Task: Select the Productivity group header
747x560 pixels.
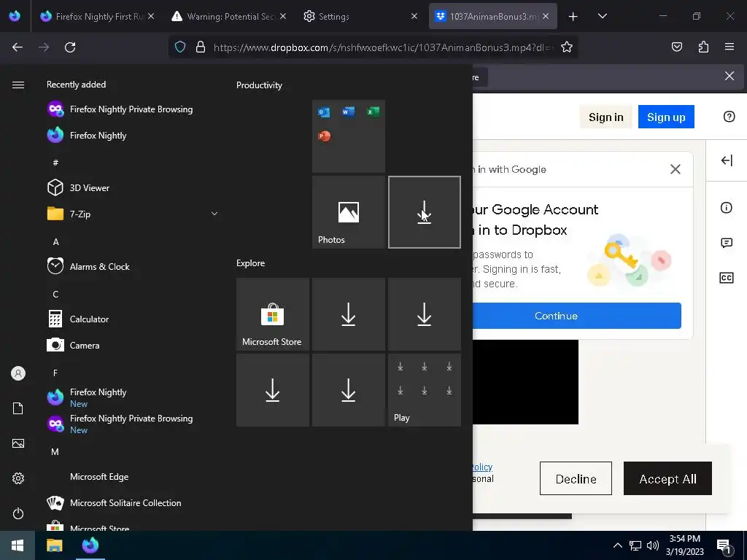Action: 259,85
